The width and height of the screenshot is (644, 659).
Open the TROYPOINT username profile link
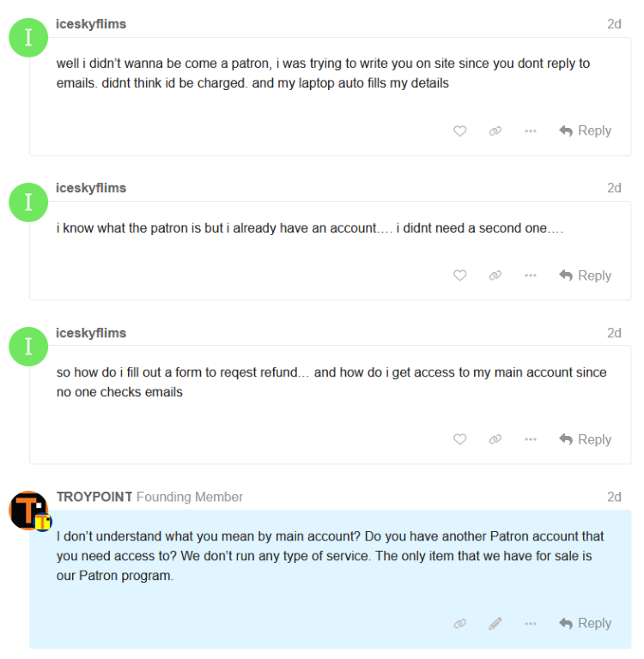click(94, 497)
